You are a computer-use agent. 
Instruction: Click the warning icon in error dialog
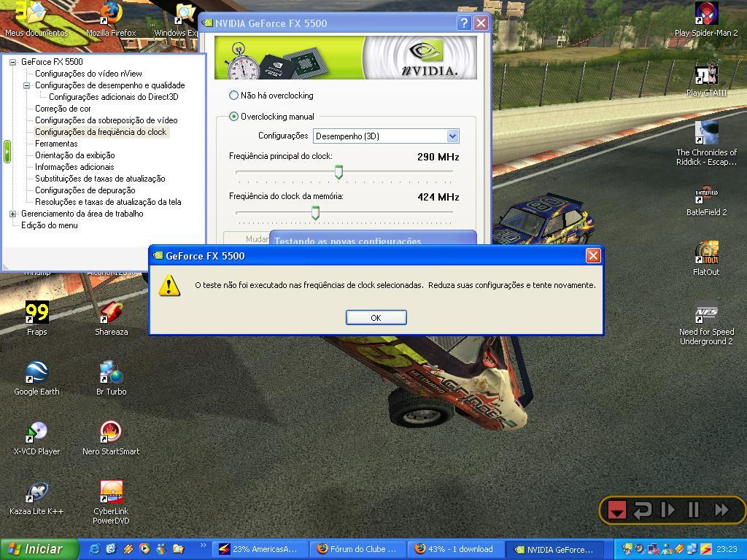tap(169, 286)
